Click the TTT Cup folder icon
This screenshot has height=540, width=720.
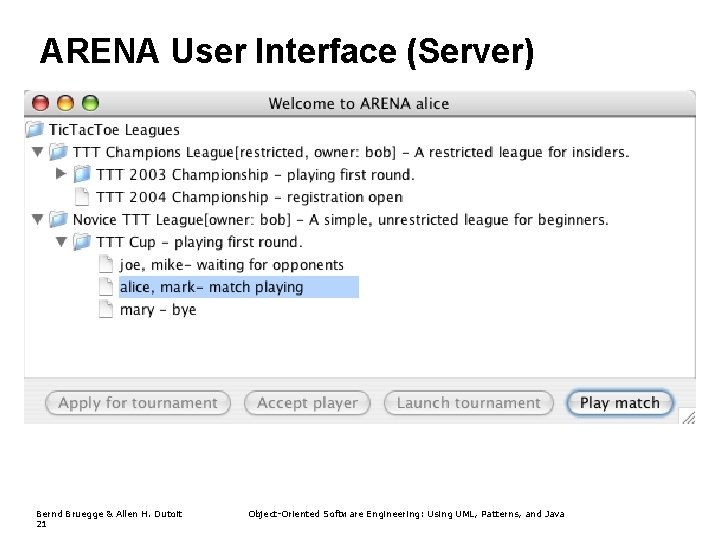pos(82,242)
